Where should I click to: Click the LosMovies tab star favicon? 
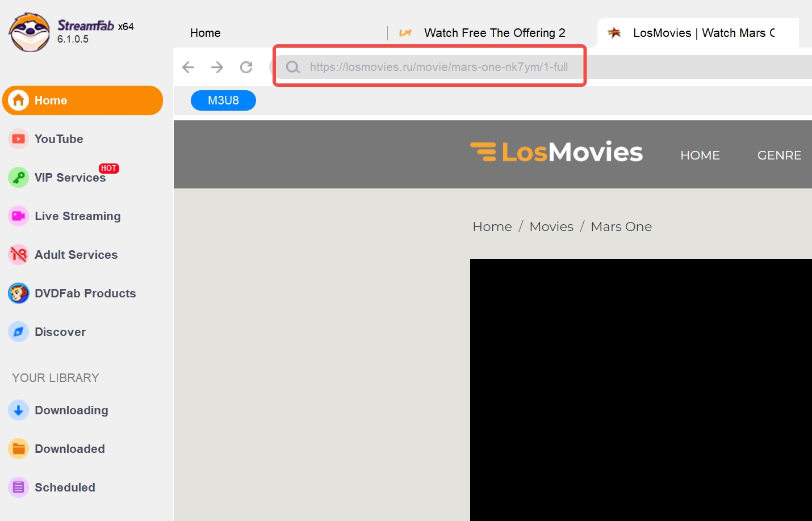[x=614, y=33]
